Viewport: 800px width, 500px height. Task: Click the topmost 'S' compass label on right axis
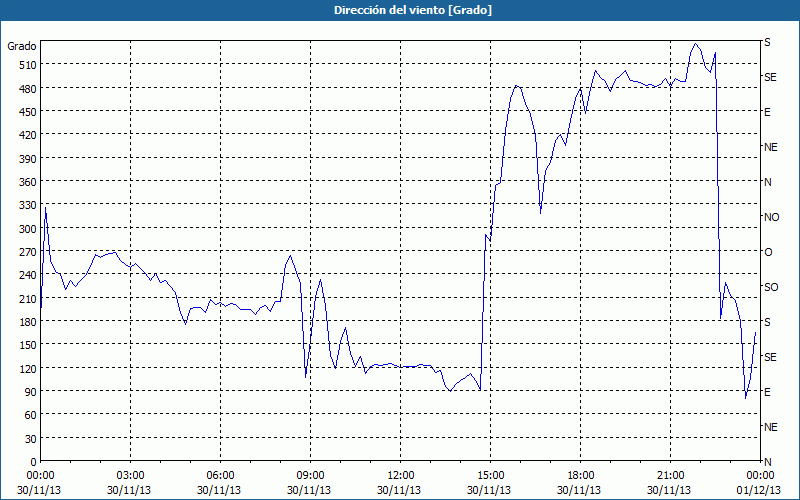pyautogui.click(x=767, y=42)
